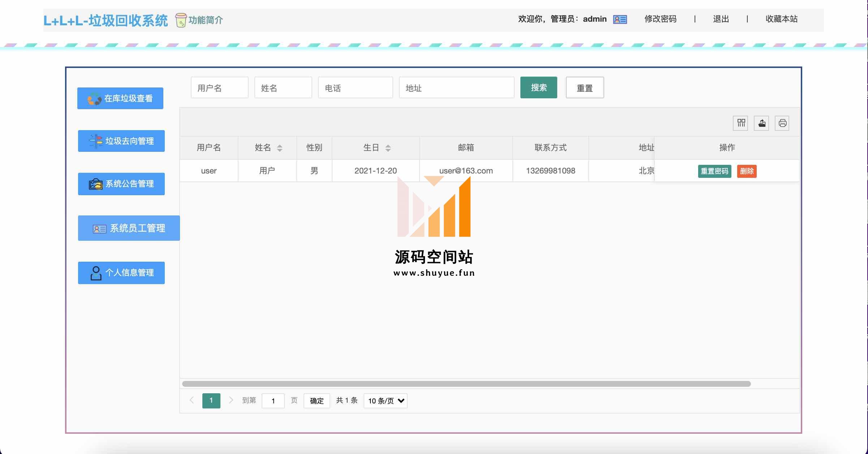Click the 操作 column header
The height and width of the screenshot is (454, 868).
click(x=727, y=148)
